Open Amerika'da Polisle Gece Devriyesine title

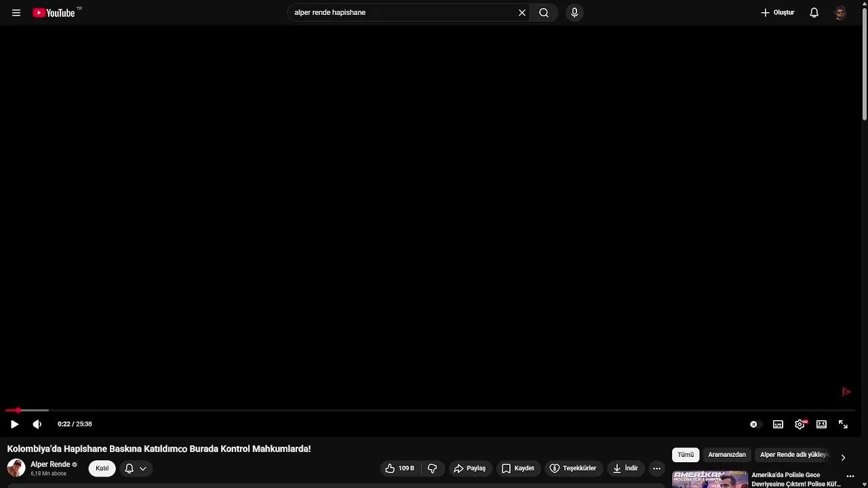click(x=796, y=480)
